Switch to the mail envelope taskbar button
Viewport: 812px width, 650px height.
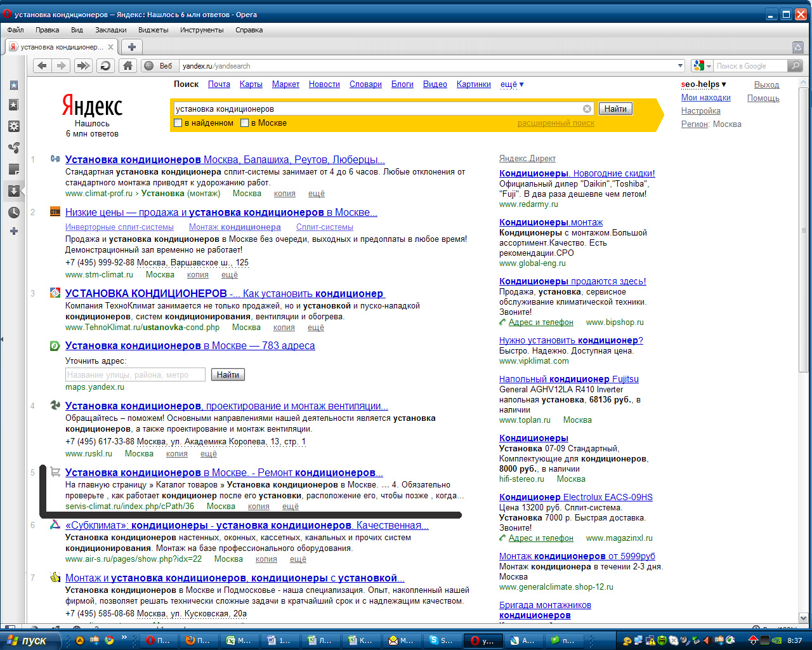(x=401, y=640)
